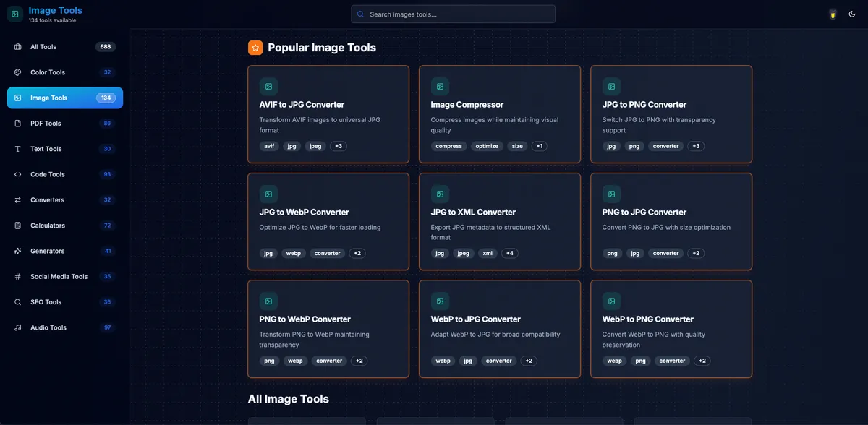
Task: Toggle dark mode moon icon
Action: pyautogui.click(x=852, y=14)
